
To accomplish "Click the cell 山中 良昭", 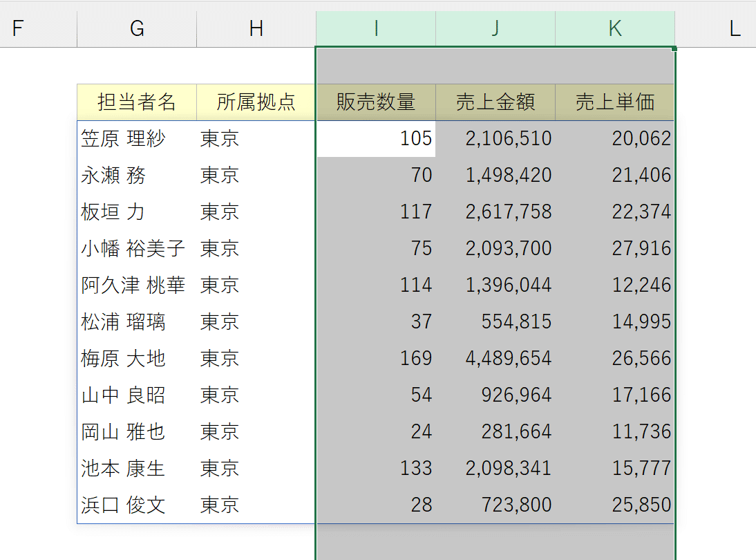I will click(x=137, y=395).
